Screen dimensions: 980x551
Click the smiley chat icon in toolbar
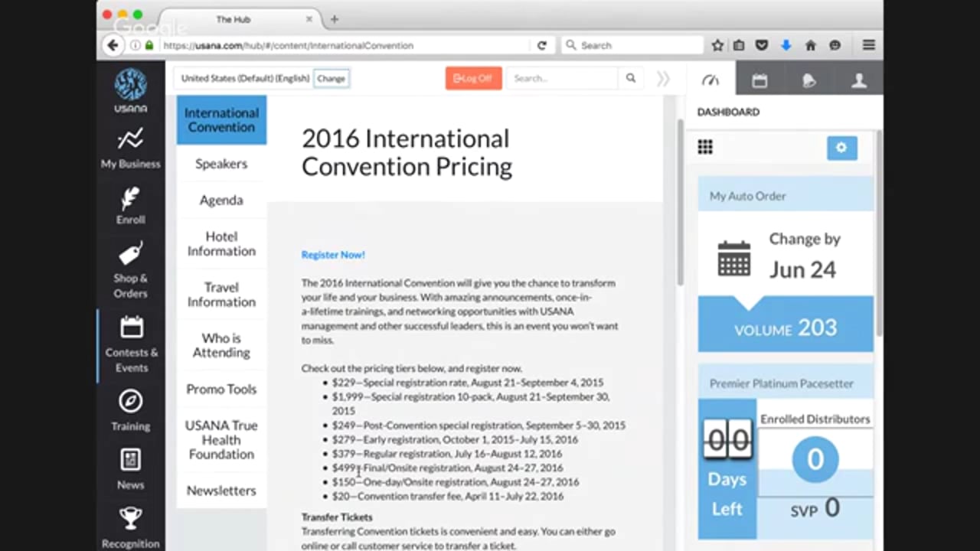pos(835,45)
